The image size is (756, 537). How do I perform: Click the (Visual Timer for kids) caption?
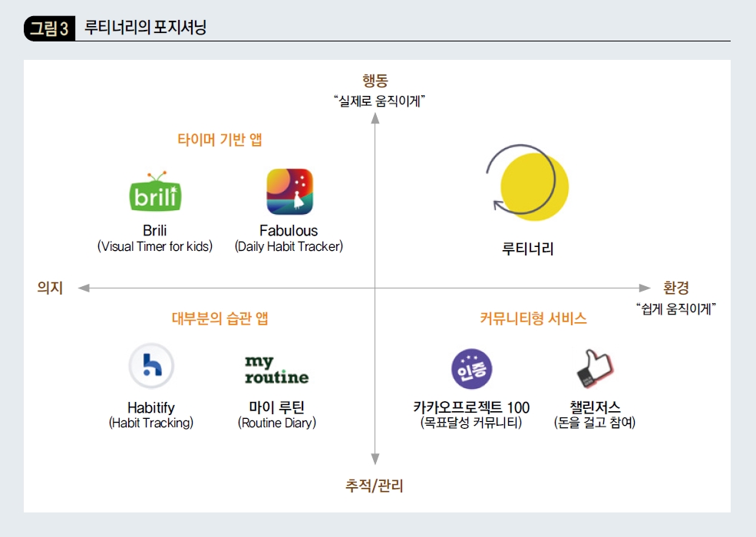[x=155, y=246]
